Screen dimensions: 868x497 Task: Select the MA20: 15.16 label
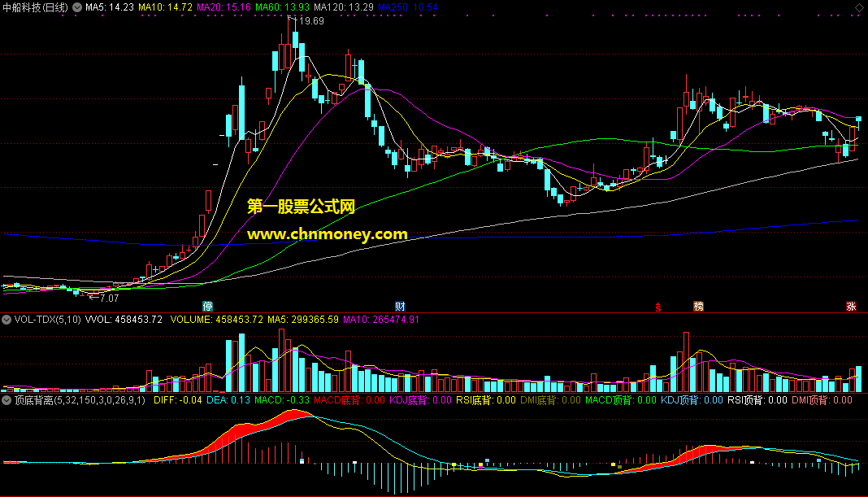[224, 7]
